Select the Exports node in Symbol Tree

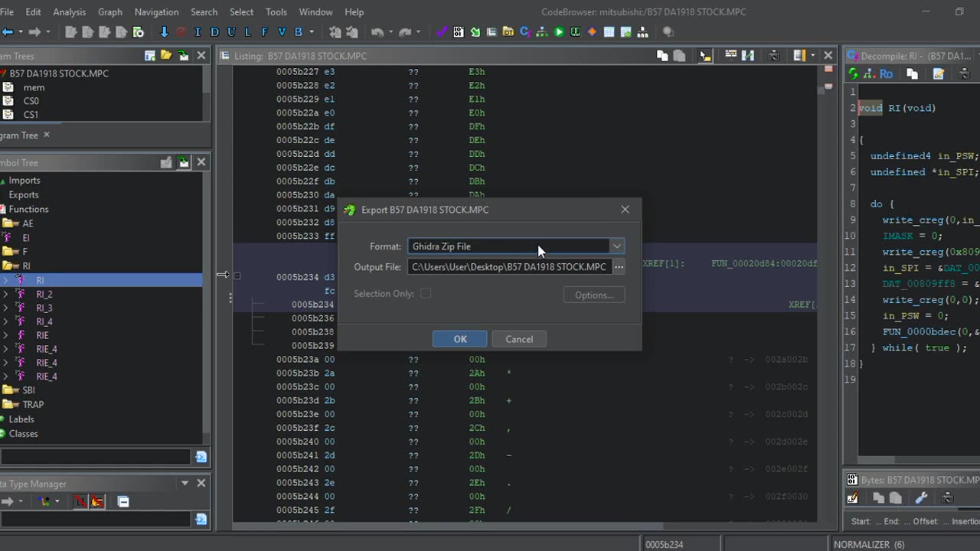click(23, 194)
